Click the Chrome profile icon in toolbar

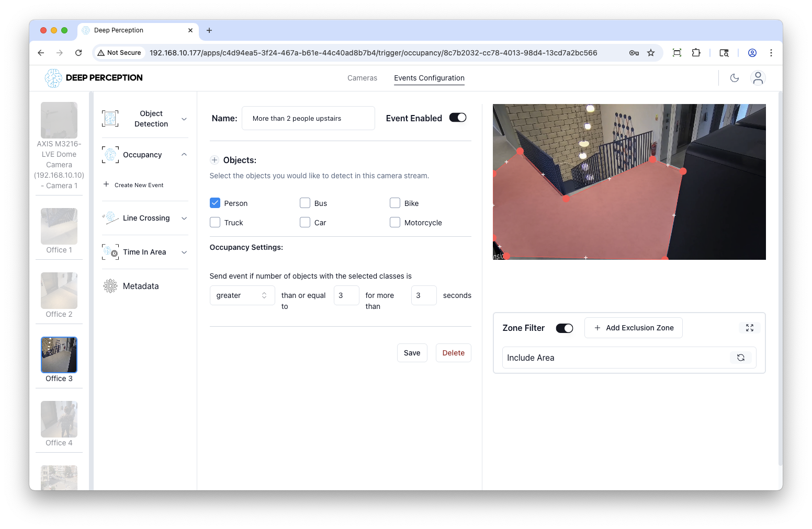(752, 53)
